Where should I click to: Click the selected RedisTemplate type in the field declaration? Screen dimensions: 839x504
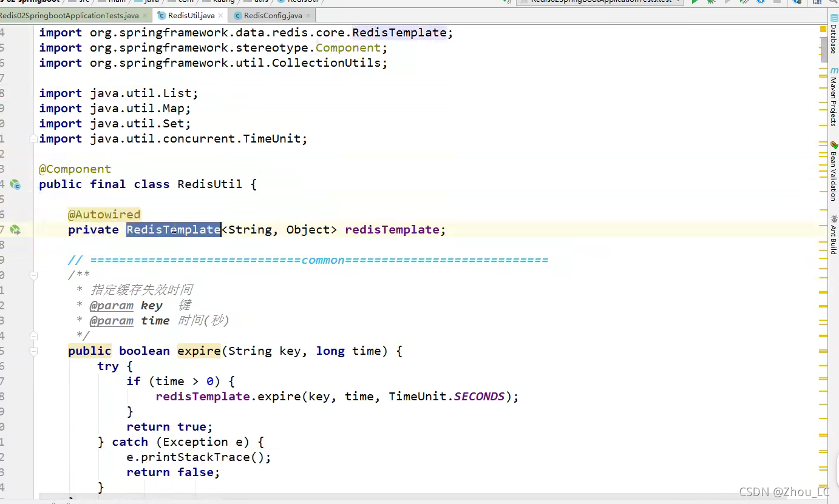174,230
